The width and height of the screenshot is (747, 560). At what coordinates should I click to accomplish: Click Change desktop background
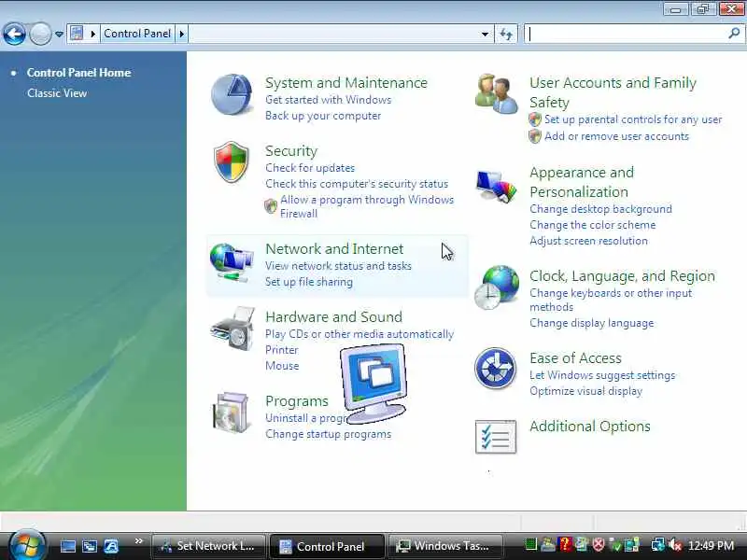(600, 209)
